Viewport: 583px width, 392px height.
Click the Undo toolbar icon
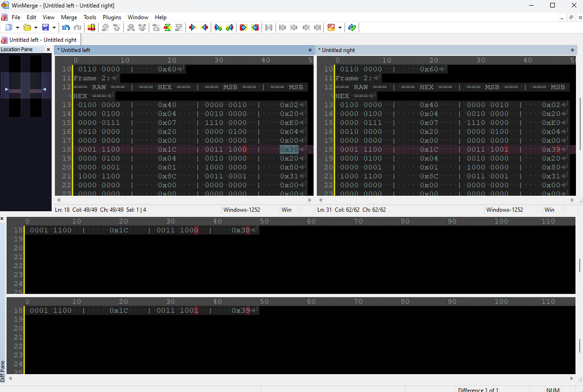(66, 28)
